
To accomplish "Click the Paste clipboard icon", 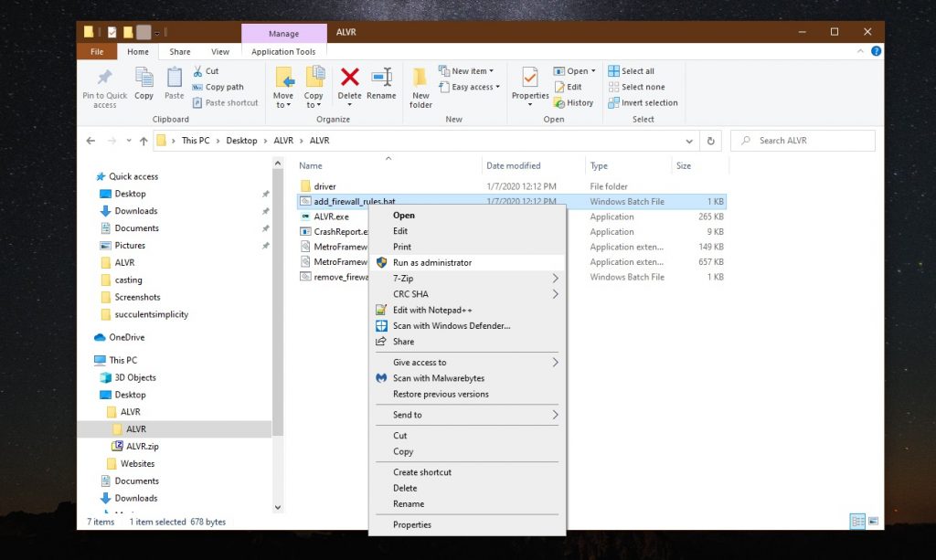I will coord(175,78).
